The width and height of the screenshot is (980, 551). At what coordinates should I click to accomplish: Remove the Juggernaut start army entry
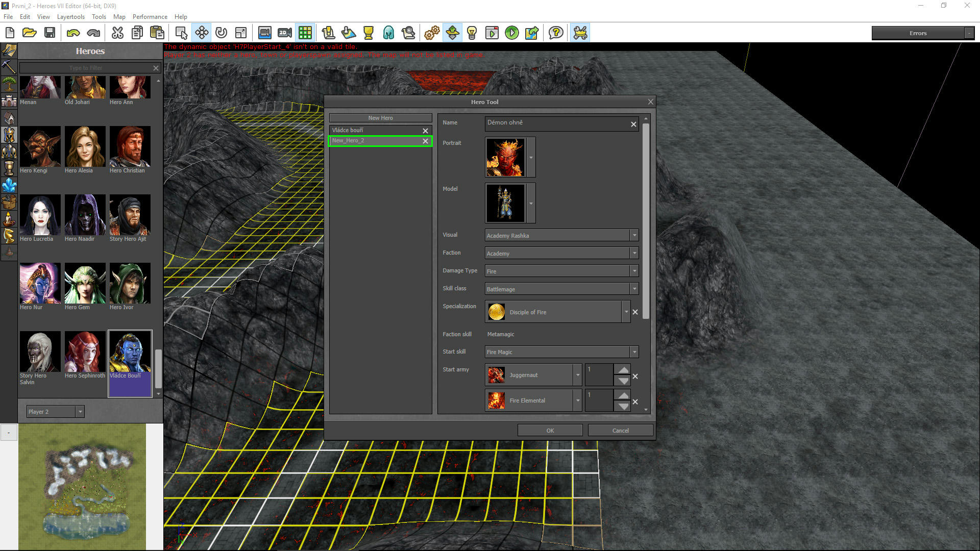point(635,377)
